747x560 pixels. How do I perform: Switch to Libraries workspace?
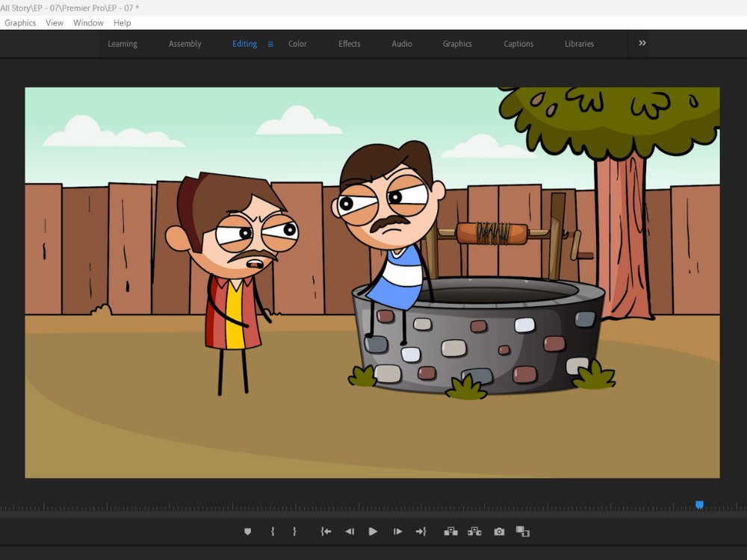click(580, 44)
